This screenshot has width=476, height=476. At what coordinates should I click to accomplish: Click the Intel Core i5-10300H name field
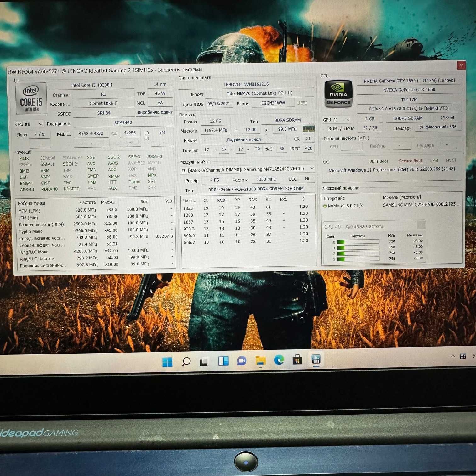[x=92, y=85]
